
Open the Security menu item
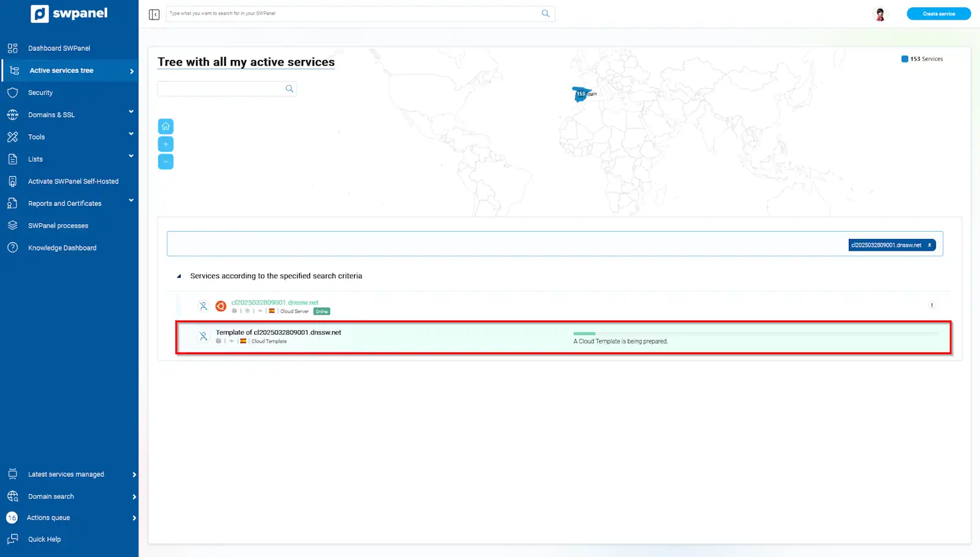pos(40,93)
